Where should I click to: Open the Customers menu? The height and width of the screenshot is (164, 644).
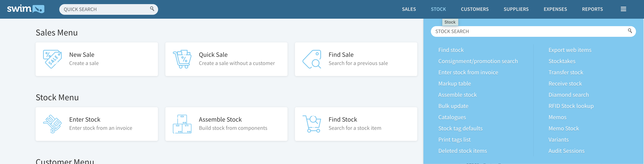pos(475,9)
